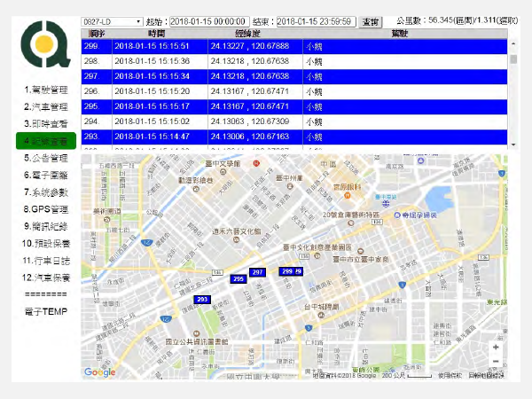
Task: Click the 駕駛 column header
Action: point(399,34)
